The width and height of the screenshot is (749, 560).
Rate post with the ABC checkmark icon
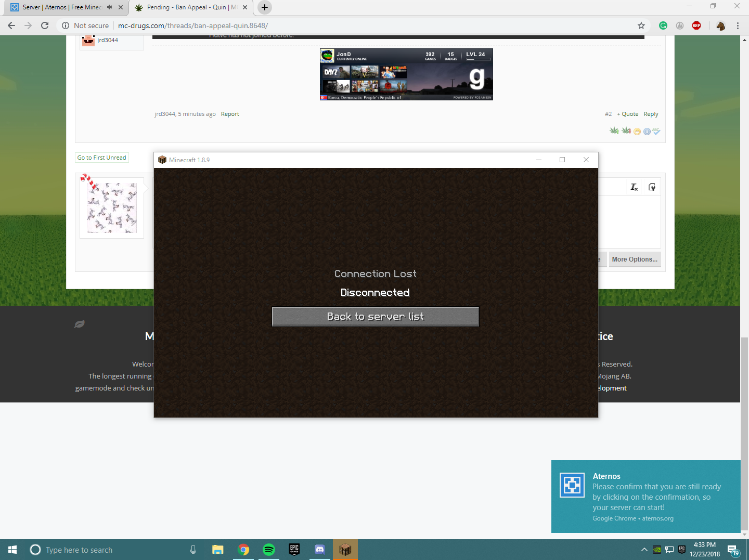coord(656,131)
